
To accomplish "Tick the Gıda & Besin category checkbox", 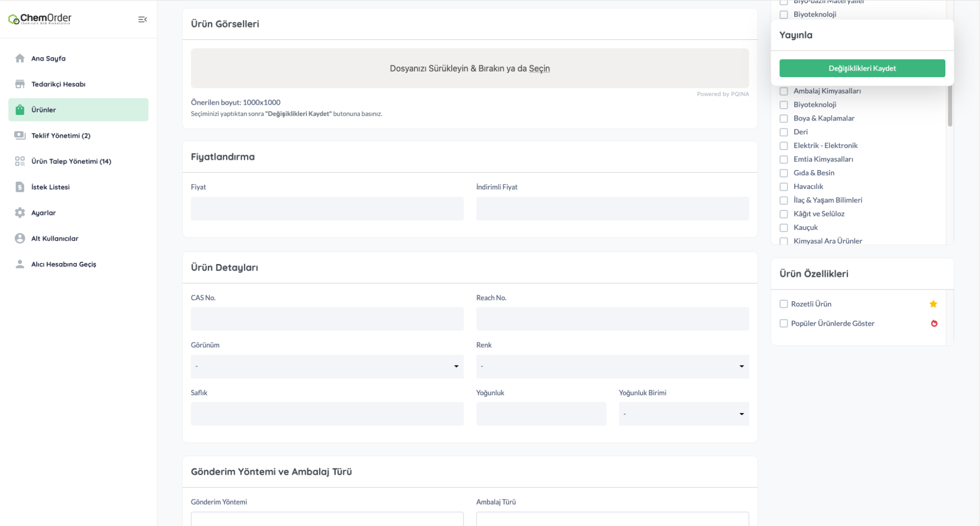I will (783, 173).
